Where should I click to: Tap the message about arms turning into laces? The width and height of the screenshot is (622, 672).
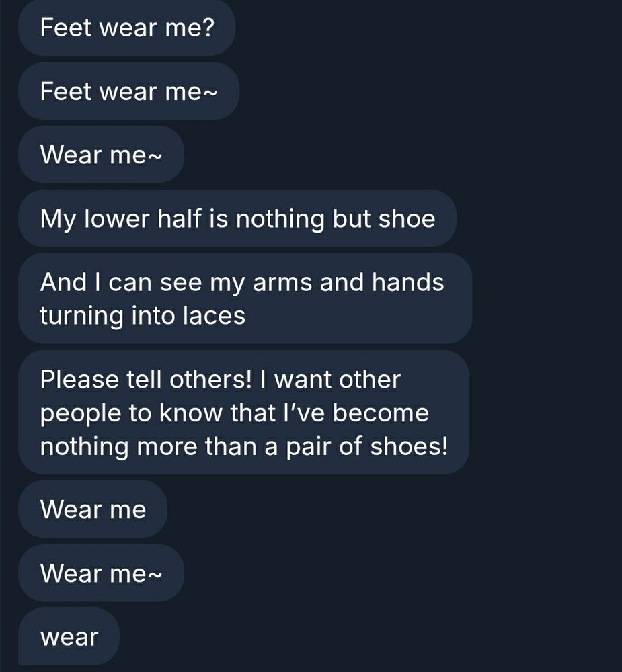point(245,298)
